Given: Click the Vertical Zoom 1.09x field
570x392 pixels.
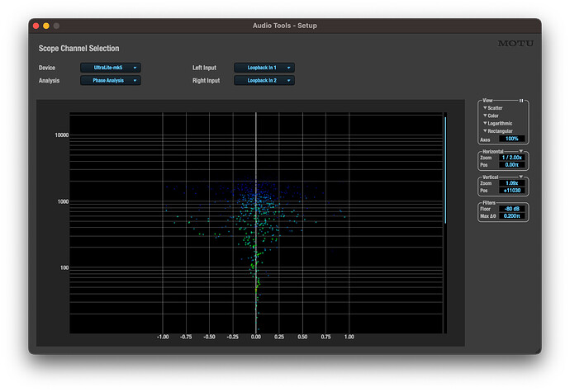Looking at the screenshot, I should tap(511, 182).
